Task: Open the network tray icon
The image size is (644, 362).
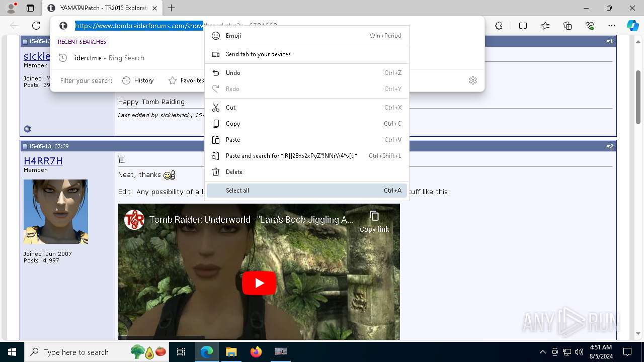Action: click(x=567, y=352)
